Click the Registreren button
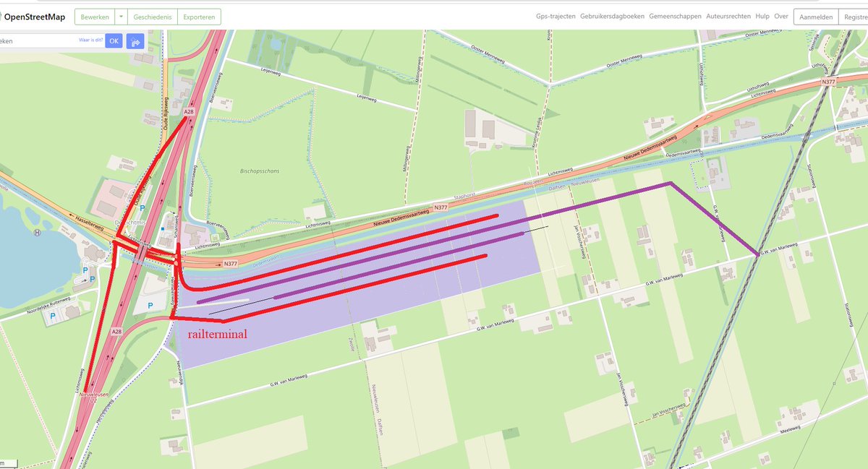The height and width of the screenshot is (469, 868). tap(856, 16)
